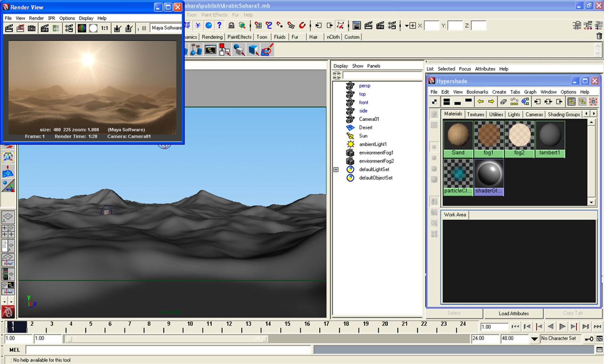Switch to the Rendering shelf tab
604x364 pixels.
(212, 37)
